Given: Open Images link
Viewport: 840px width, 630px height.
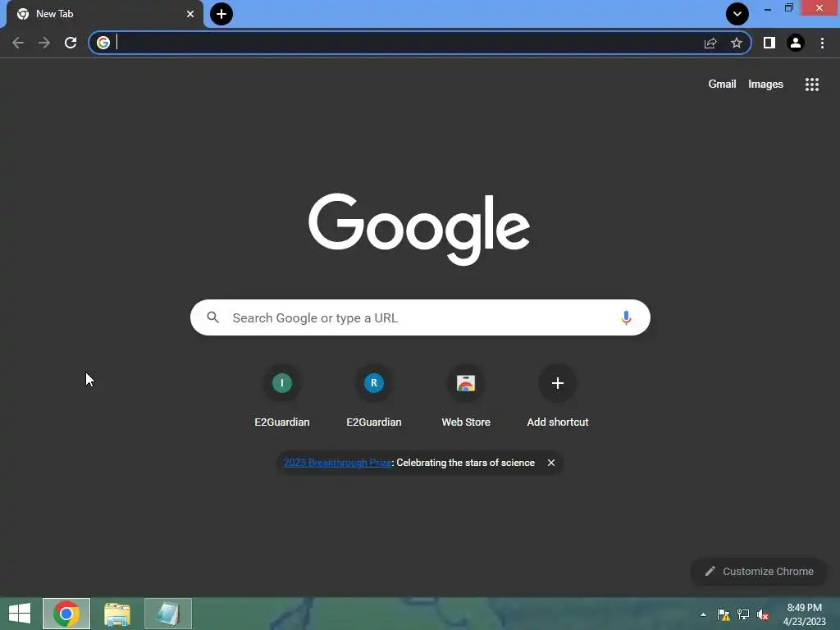Looking at the screenshot, I should 765,84.
